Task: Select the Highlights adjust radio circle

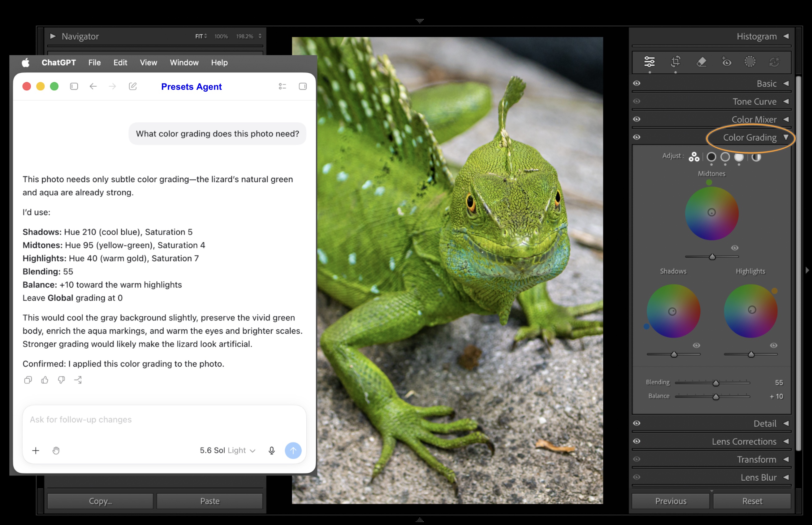Action: coord(739,157)
